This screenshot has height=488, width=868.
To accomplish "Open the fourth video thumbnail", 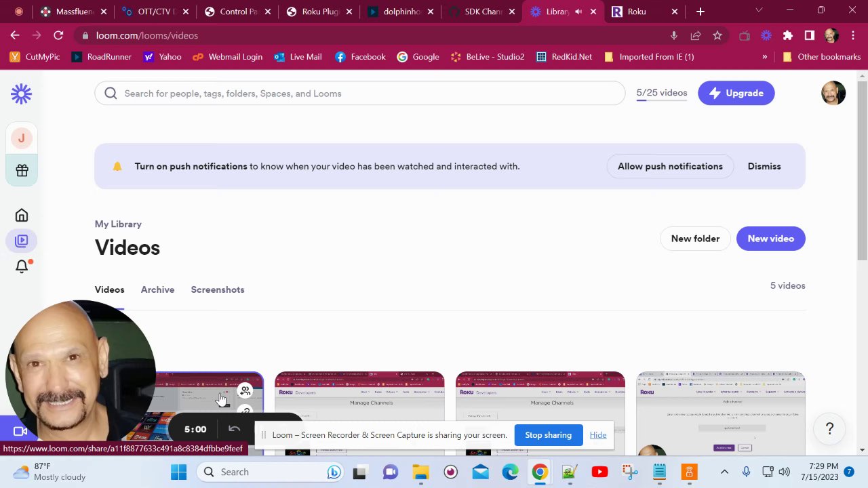I will click(720, 412).
